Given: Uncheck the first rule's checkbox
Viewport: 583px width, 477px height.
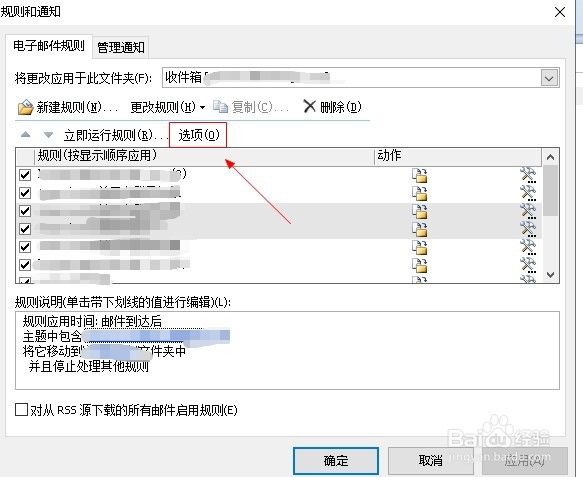Looking at the screenshot, I should (x=25, y=174).
